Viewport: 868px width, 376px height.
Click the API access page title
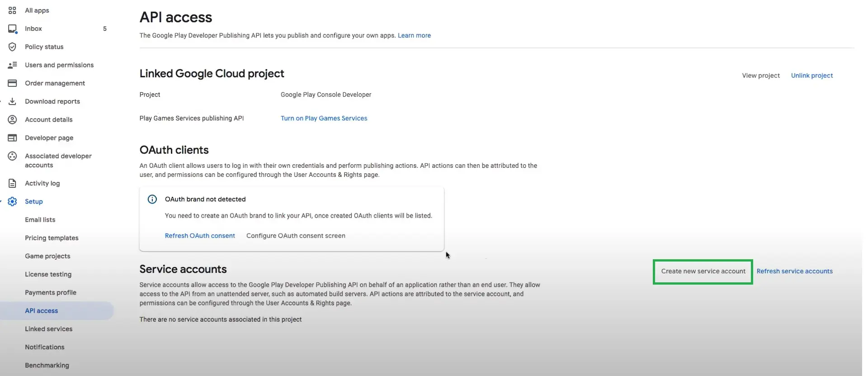point(176,17)
